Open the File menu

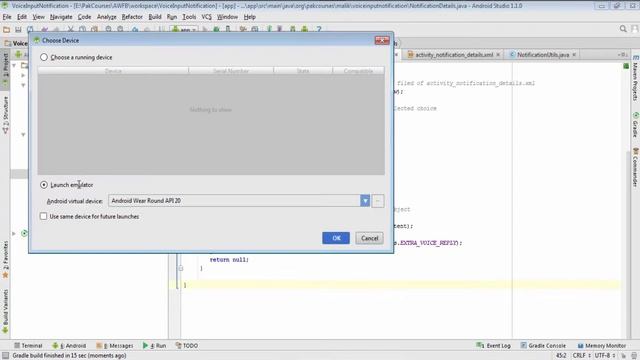pyautogui.click(x=7, y=17)
